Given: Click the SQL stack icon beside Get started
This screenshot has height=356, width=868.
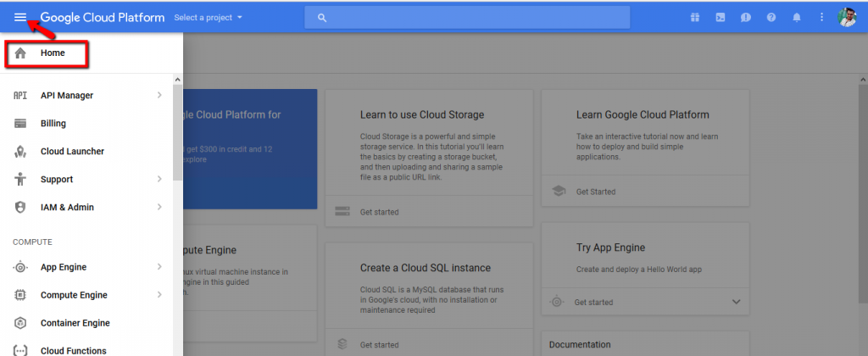Looking at the screenshot, I should click(342, 344).
